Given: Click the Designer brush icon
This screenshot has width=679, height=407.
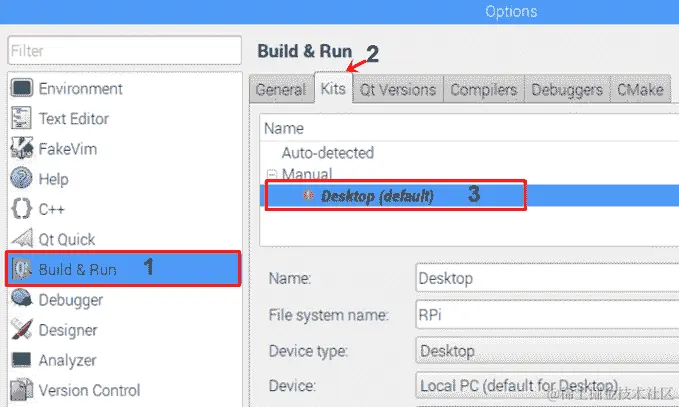Looking at the screenshot, I should point(22,329).
